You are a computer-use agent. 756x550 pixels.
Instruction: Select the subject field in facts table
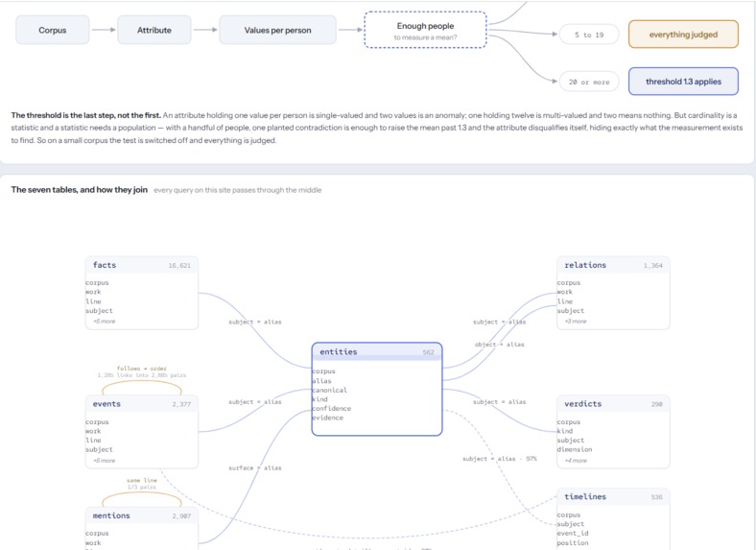coord(99,311)
